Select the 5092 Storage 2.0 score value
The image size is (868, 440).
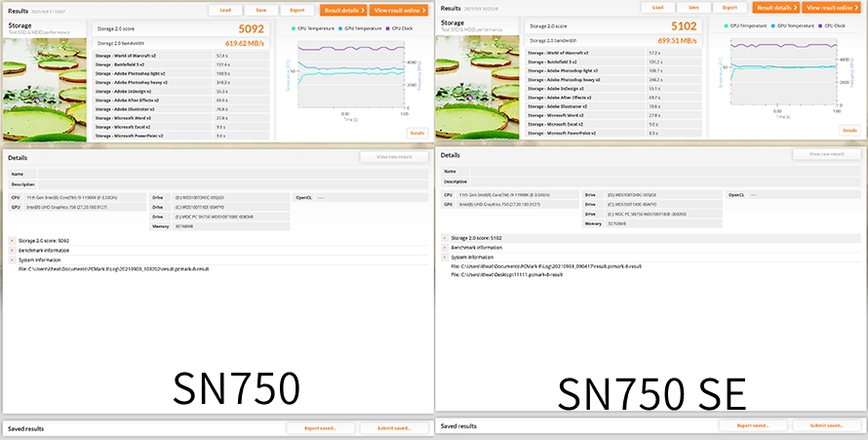(252, 28)
